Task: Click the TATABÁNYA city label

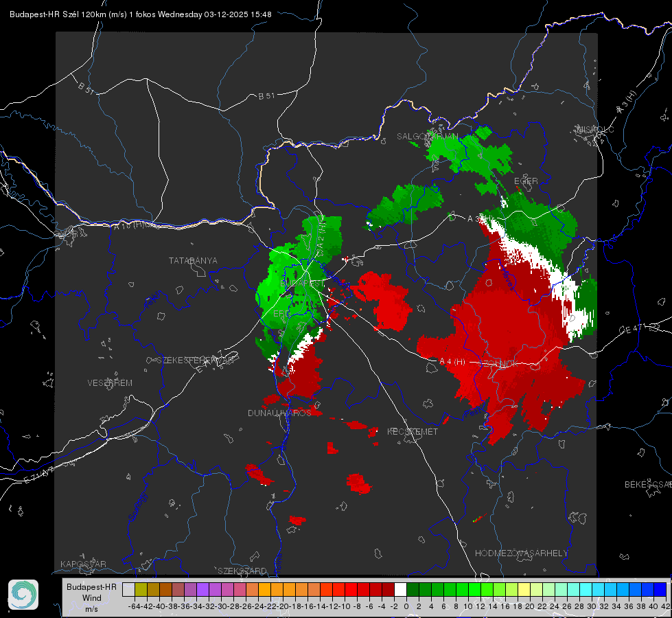Action: coord(193,261)
